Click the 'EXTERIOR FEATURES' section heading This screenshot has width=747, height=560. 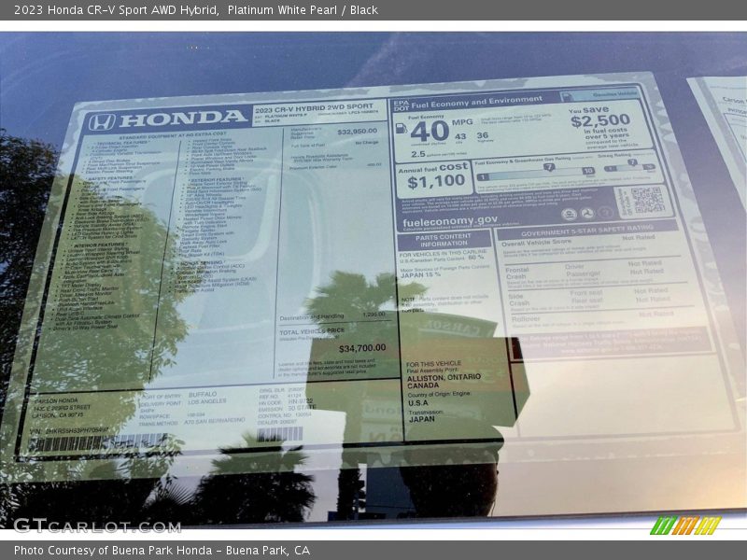[x=215, y=179]
